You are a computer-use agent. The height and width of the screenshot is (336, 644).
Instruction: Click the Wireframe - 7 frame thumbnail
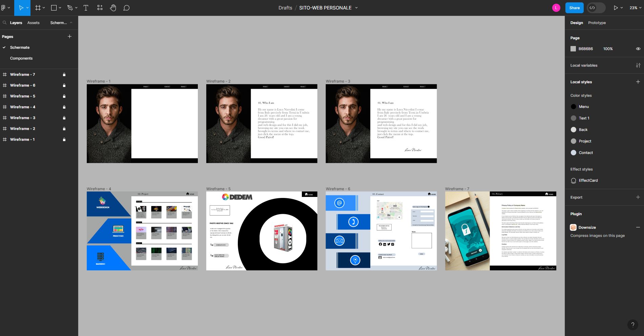click(501, 231)
